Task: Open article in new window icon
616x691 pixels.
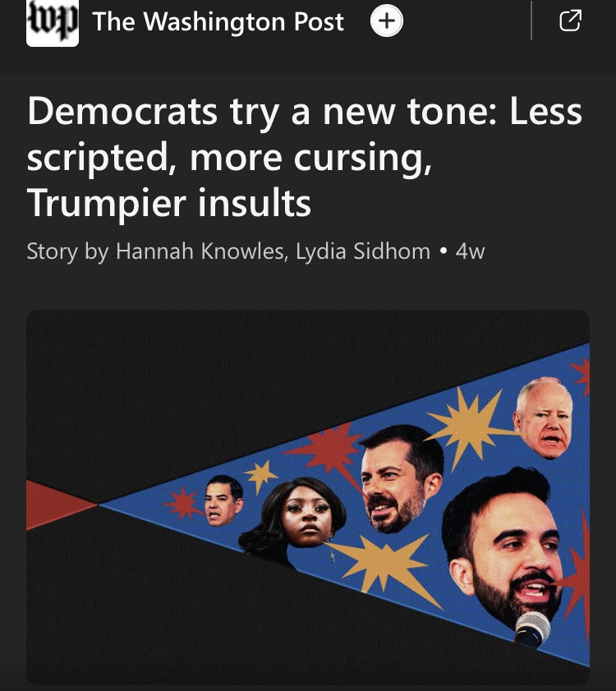Action: pos(570,21)
